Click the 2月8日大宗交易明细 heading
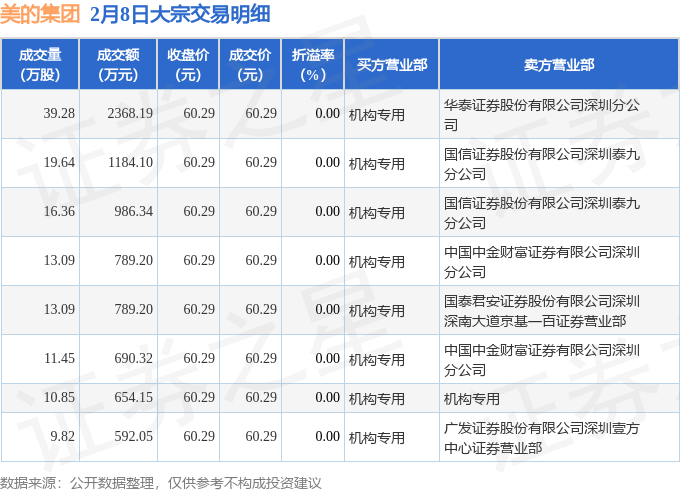This screenshot has height=492, width=680. [x=180, y=14]
